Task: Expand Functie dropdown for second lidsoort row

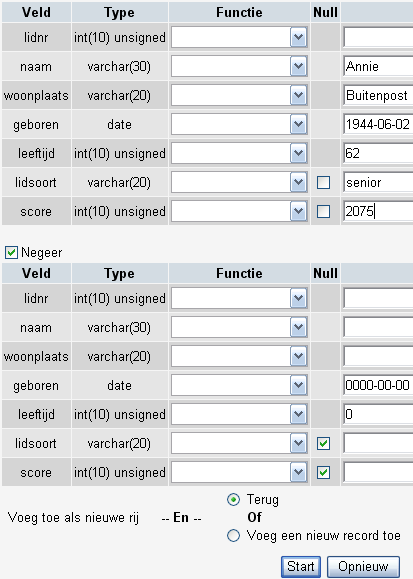Action: click(239, 443)
